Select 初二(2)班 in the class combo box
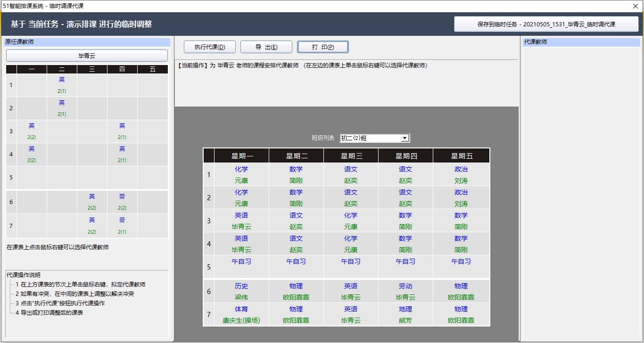This screenshot has height=343, width=644. tap(371, 138)
